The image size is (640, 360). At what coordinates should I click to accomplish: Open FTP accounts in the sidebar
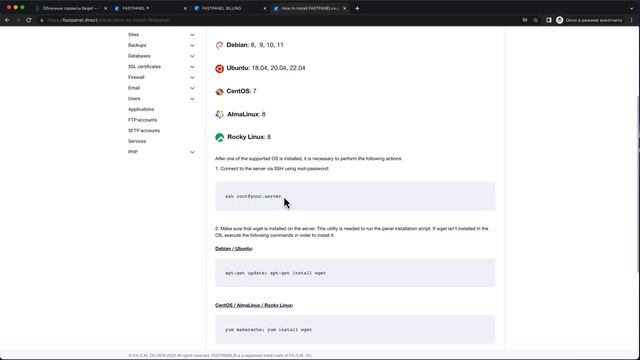[x=142, y=120]
